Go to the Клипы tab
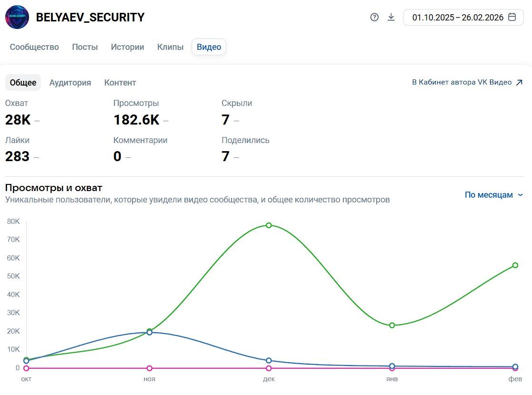Viewport: 532px width, 395px height. [170, 47]
